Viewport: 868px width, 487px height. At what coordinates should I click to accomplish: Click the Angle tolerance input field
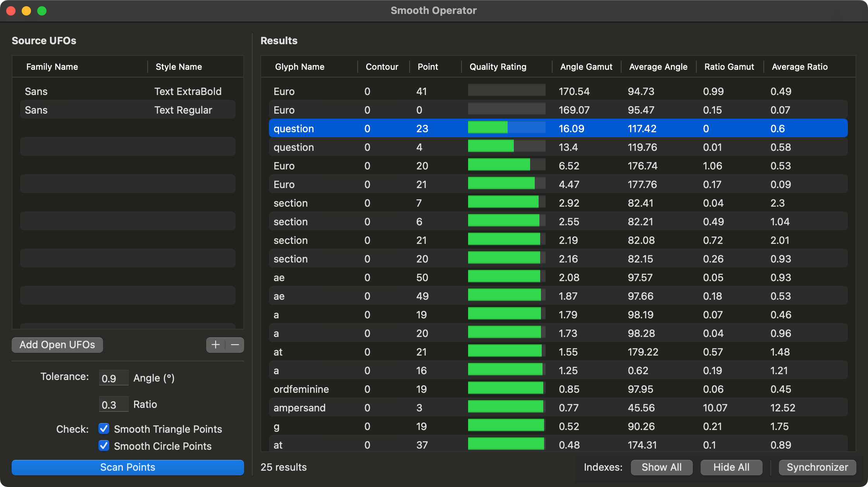[x=113, y=378]
